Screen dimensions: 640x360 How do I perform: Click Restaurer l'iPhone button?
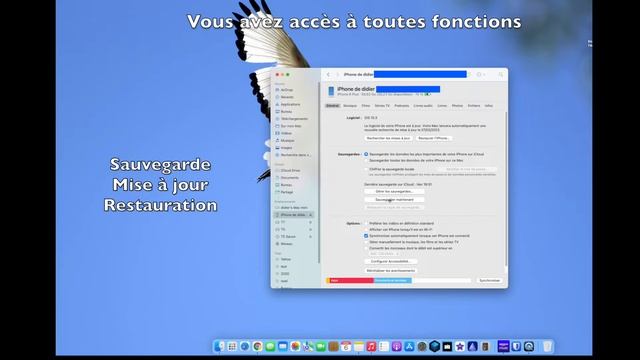pyautogui.click(x=434, y=138)
